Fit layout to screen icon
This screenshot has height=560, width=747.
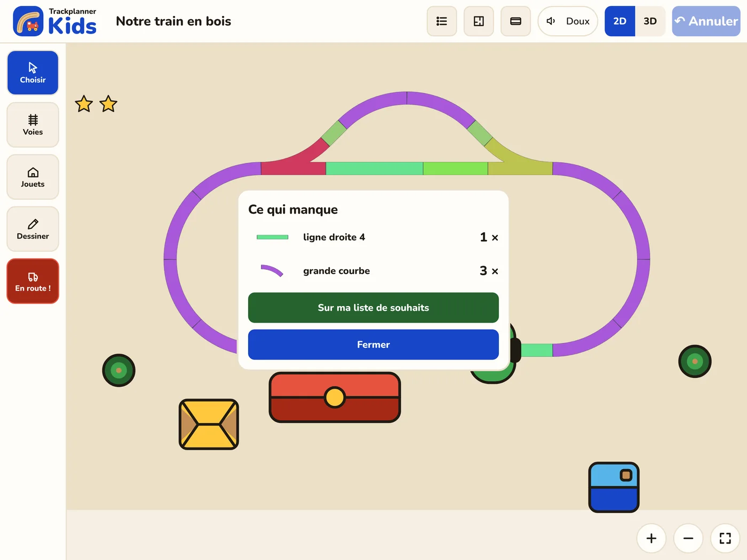click(725, 538)
